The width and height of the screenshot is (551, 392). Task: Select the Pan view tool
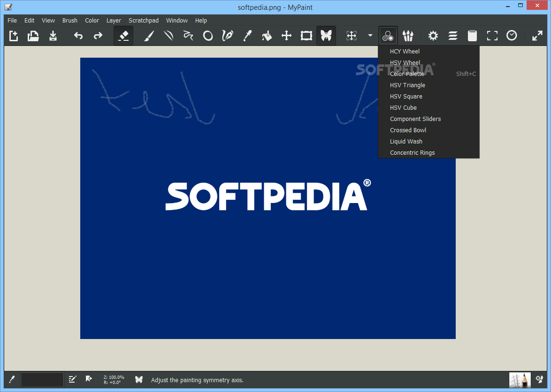point(352,36)
